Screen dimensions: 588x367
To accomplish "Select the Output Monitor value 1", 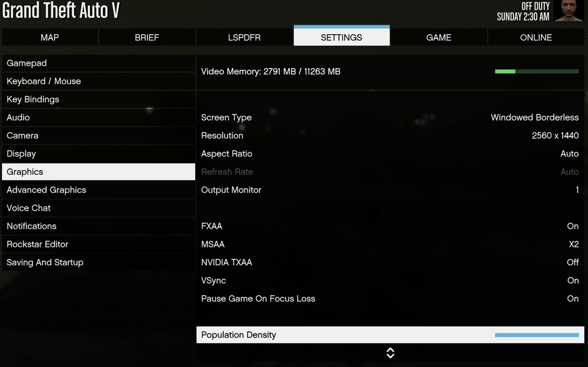I will (x=577, y=190).
